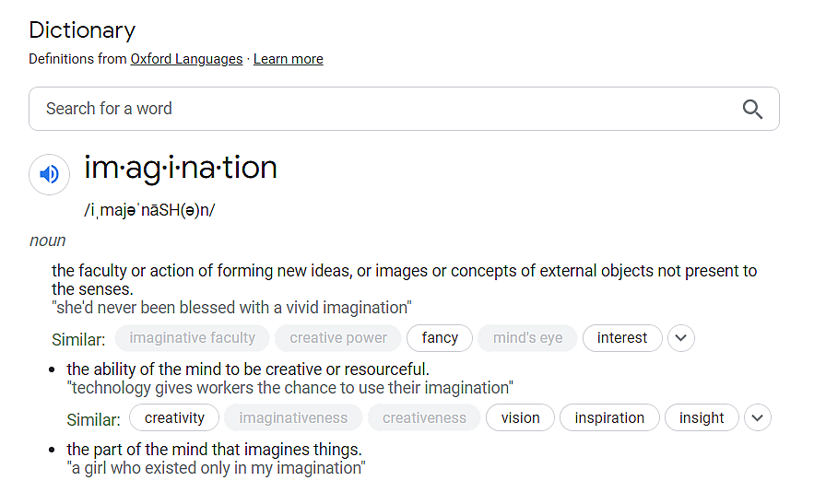Click the greyed 'imaginative faculty' chip
The image size is (826, 504).
point(192,338)
